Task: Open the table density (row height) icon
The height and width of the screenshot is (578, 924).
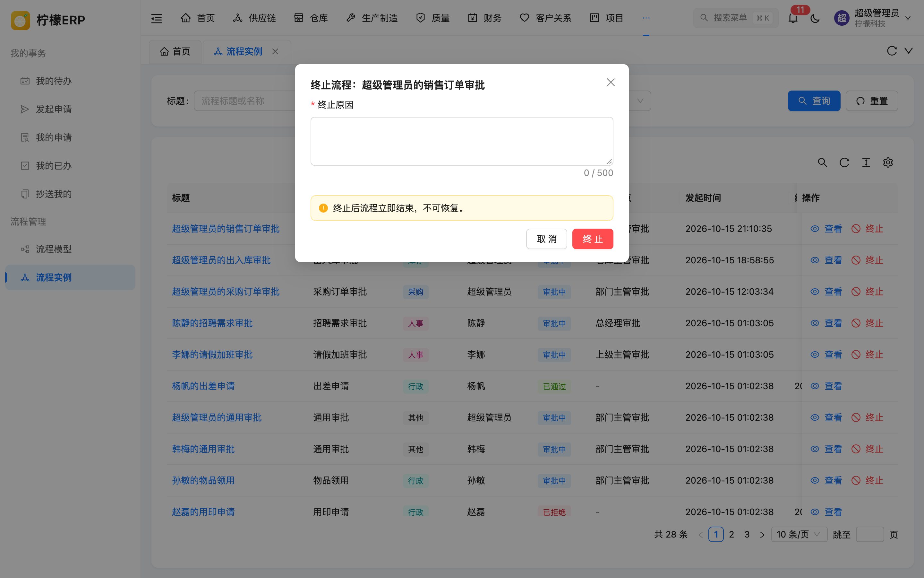Action: tap(866, 162)
